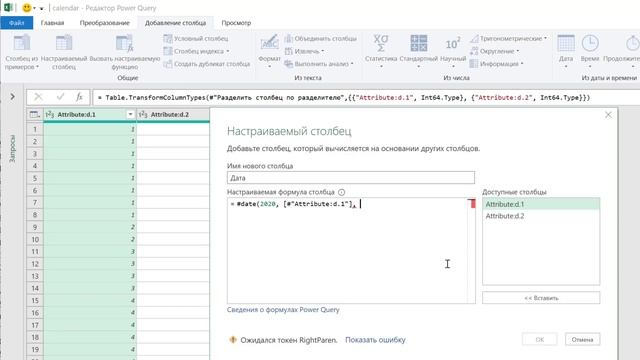Click the Дата calendar icon

[x=566, y=43]
